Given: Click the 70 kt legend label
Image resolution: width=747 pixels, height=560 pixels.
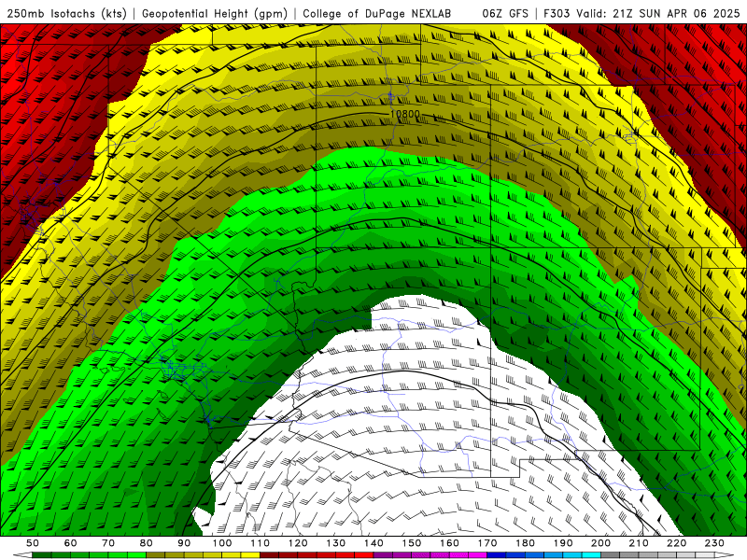Looking at the screenshot, I should pyautogui.click(x=108, y=543).
